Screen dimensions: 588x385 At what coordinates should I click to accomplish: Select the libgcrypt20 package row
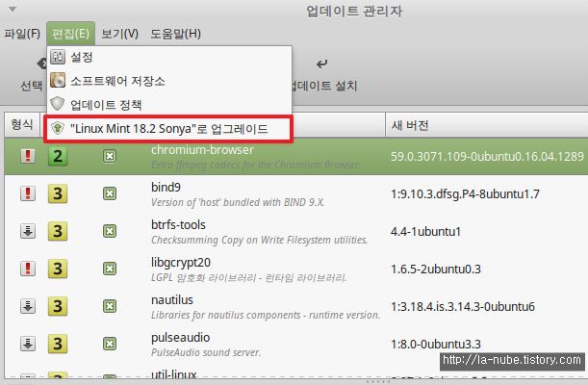pos(296,269)
